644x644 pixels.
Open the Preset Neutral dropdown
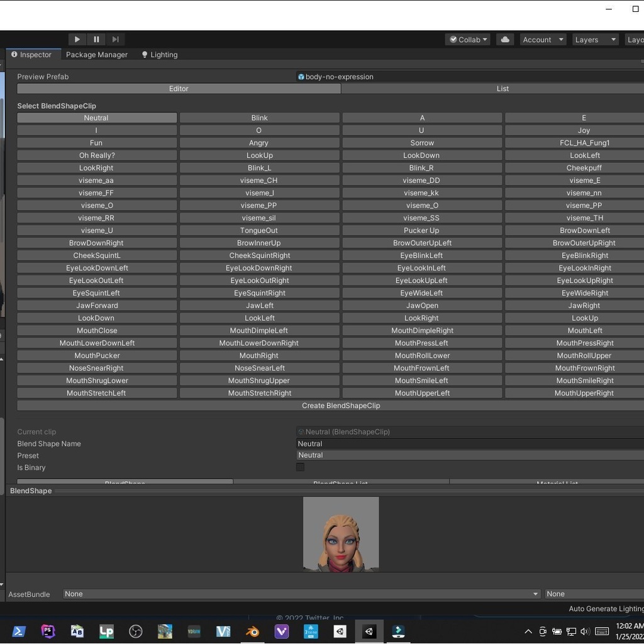470,455
